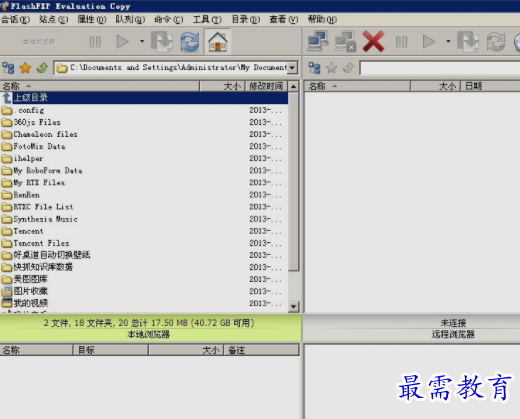Viewport: 520px width, 419px height.
Task: Click the local pane pause transfer icon
Action: (x=95, y=42)
